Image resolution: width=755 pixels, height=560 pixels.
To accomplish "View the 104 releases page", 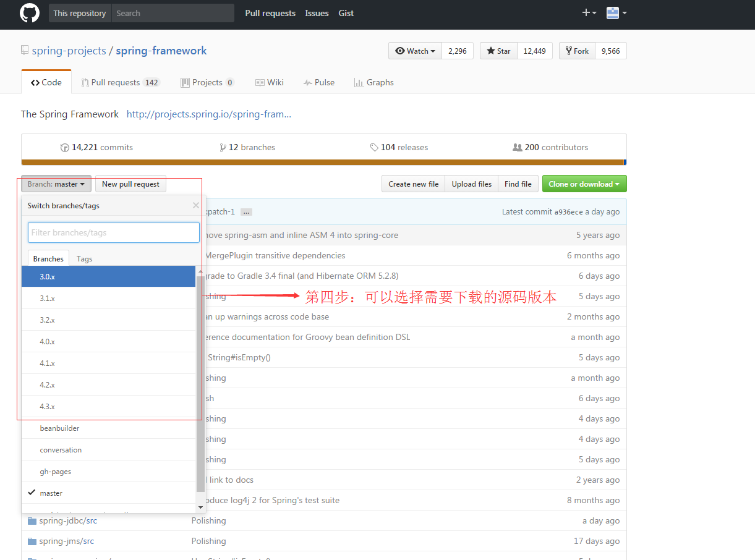I will tap(399, 147).
